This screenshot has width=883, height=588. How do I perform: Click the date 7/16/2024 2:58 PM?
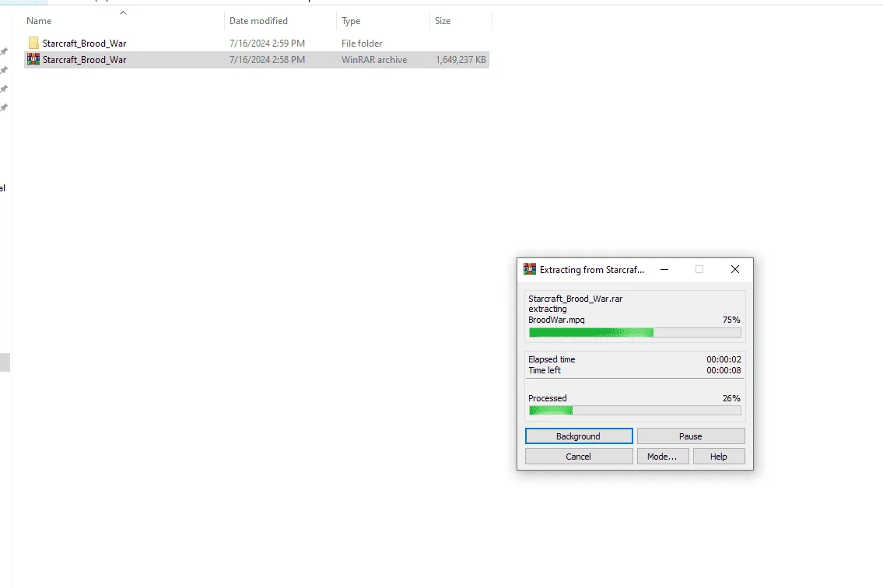pos(267,60)
